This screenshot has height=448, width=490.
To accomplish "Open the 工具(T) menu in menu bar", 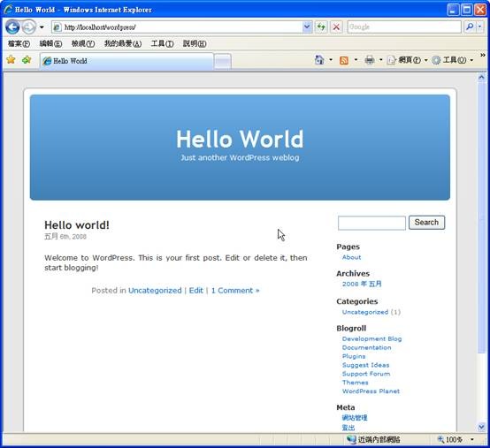I will (x=162, y=43).
